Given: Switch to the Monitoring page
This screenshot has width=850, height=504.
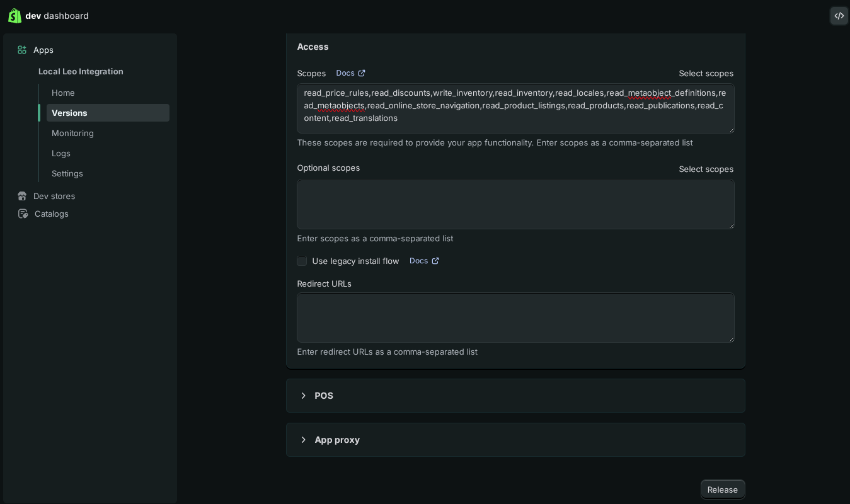Looking at the screenshot, I should 72,133.
